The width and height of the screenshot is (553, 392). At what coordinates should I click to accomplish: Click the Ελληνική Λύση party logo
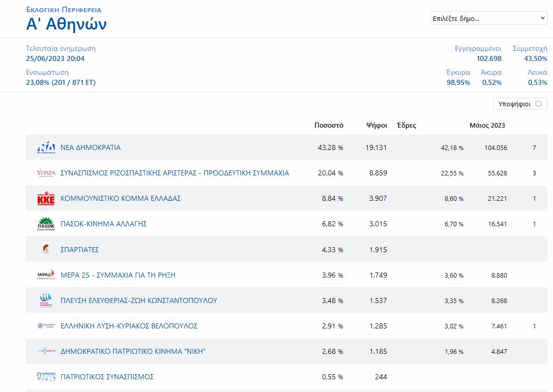click(x=46, y=326)
